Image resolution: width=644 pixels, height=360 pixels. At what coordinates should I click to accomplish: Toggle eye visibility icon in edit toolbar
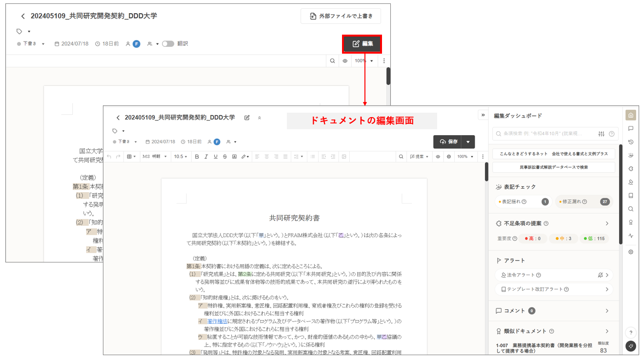click(x=438, y=157)
